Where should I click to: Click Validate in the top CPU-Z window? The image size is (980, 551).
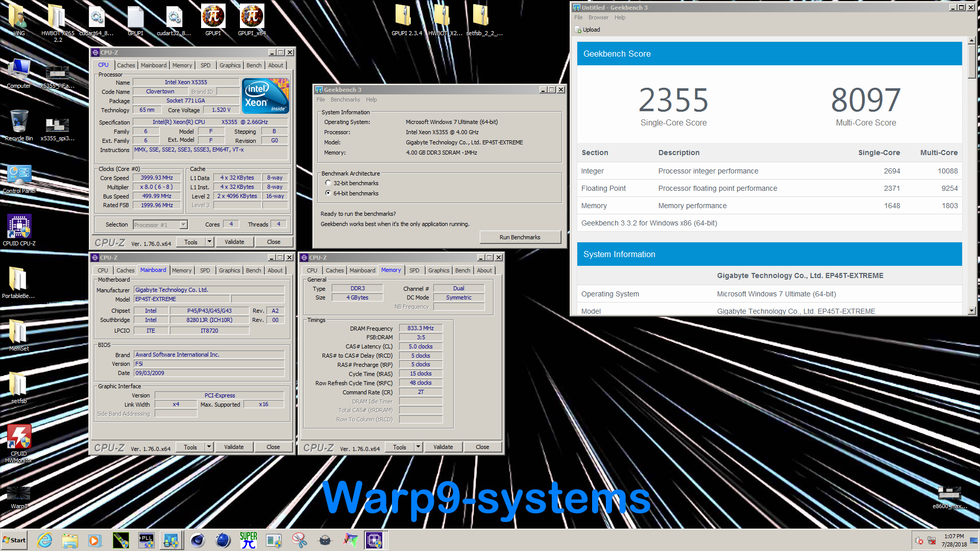(x=234, y=242)
